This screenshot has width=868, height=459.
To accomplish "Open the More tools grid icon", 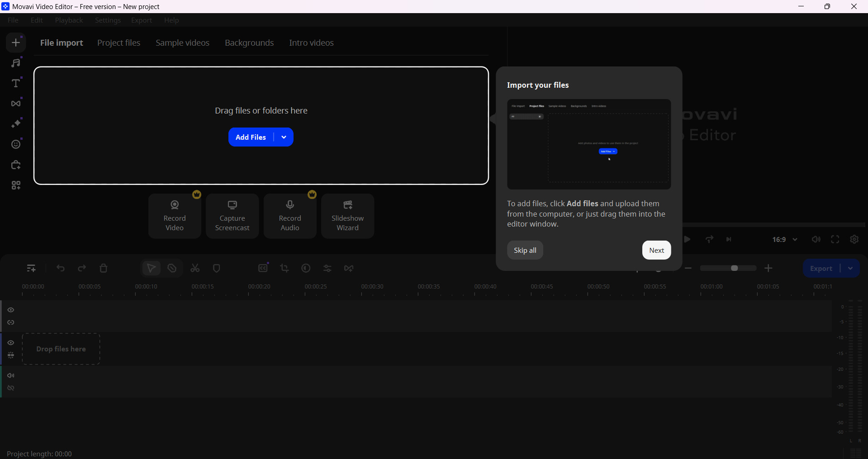I will (16, 185).
